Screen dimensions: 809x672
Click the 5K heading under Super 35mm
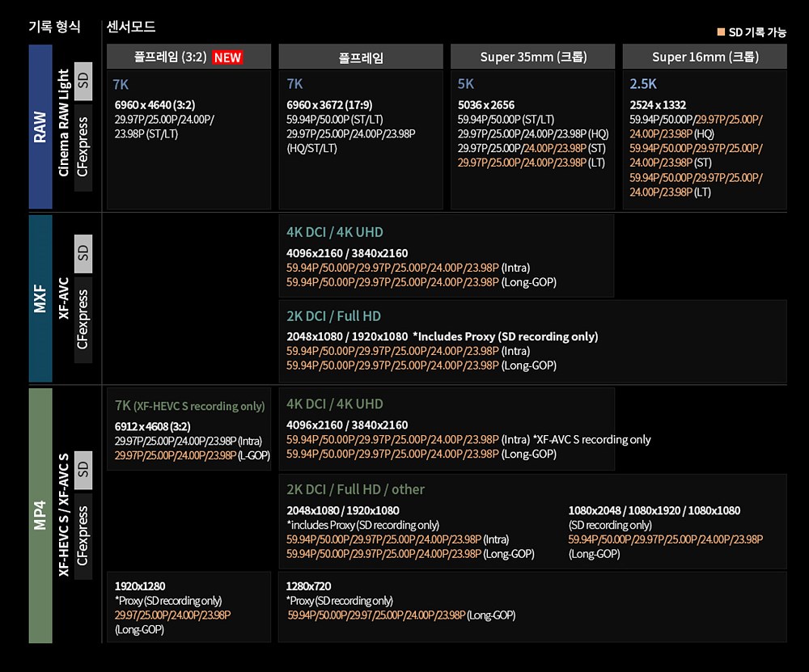coord(466,84)
